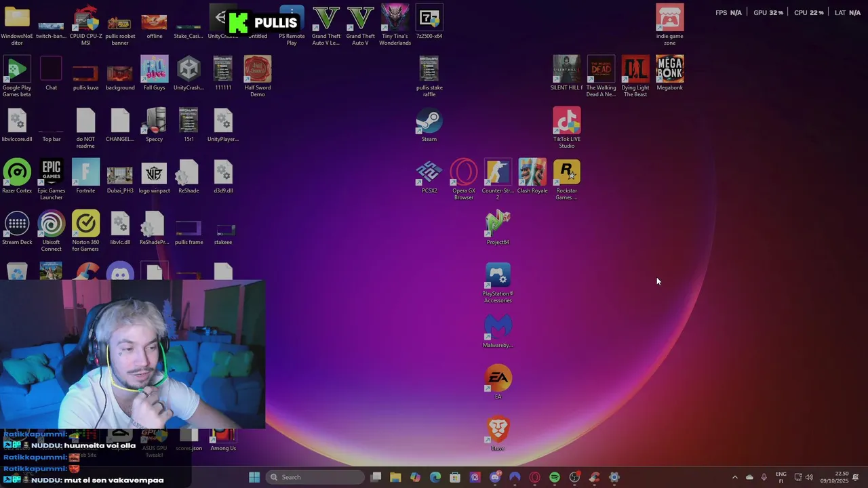Open TikTok LIVE Studio shortcut
Screen dimensions: 868x488
(x=566, y=127)
